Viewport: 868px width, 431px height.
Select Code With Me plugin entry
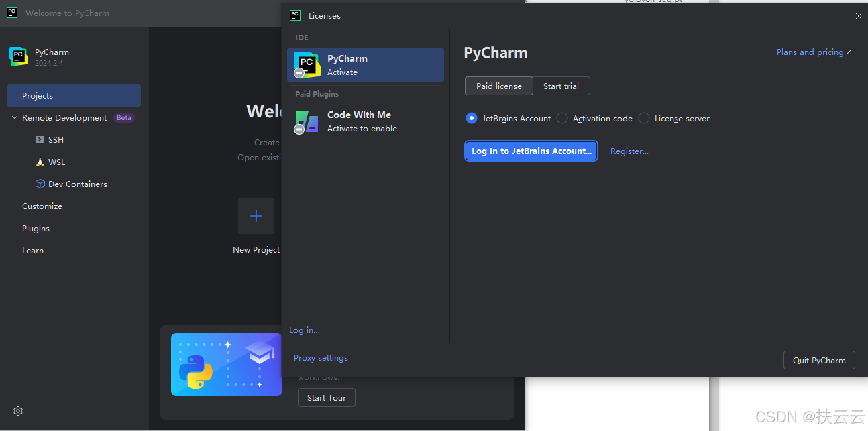tap(366, 121)
